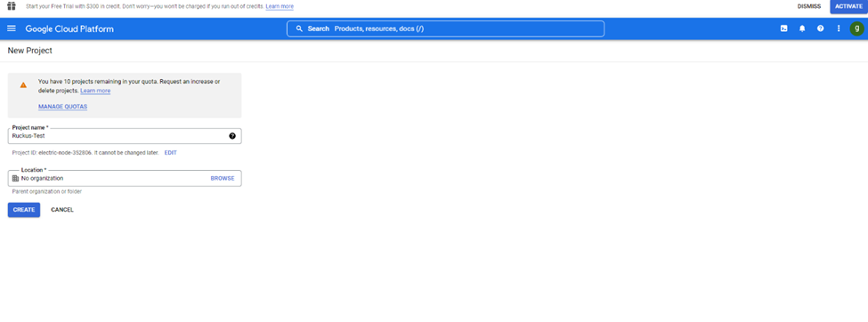Create the new project
Screen dimensions: 868x322
24,210
